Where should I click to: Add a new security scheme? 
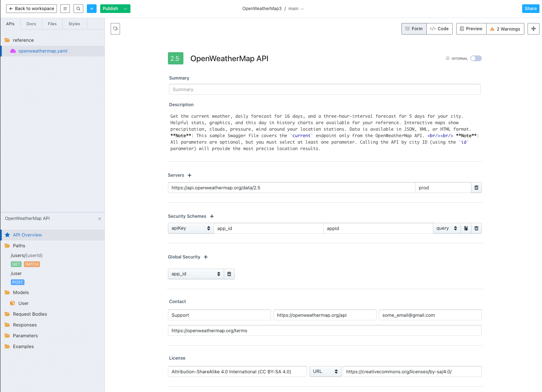pos(212,216)
